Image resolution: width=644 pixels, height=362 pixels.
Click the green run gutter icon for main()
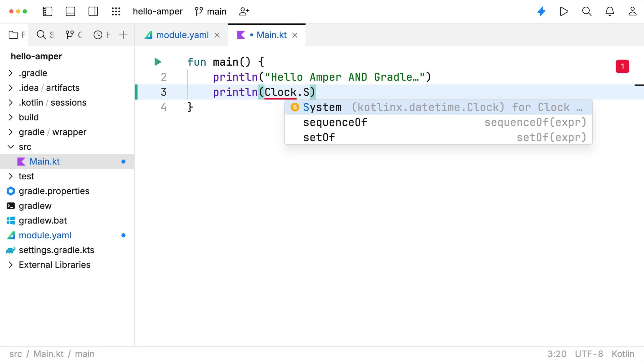[x=158, y=62]
